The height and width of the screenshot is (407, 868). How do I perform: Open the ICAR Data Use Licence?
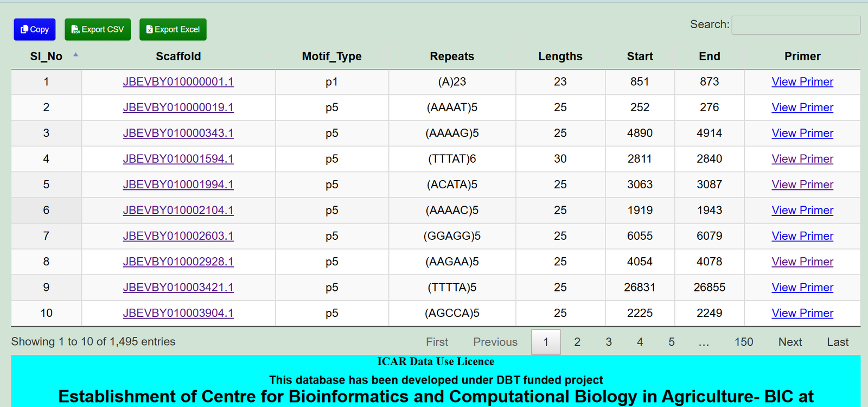435,361
